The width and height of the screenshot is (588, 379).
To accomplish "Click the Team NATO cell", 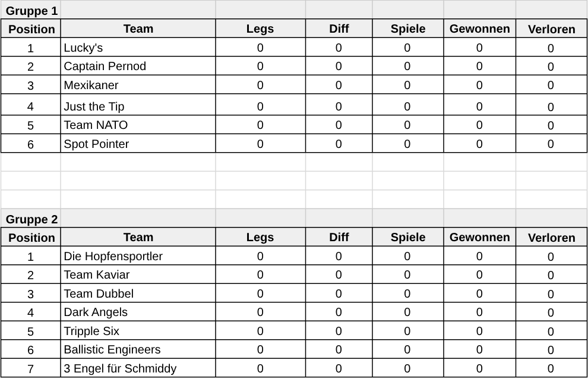I will pyautogui.click(x=138, y=125).
